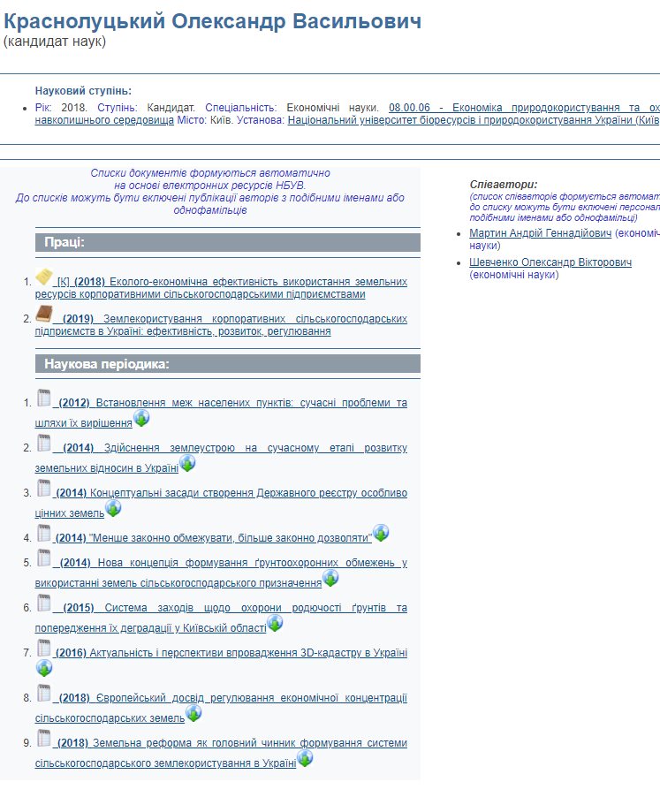Click download icon for Земельна реформа article
The image size is (660, 812).
coord(305,758)
